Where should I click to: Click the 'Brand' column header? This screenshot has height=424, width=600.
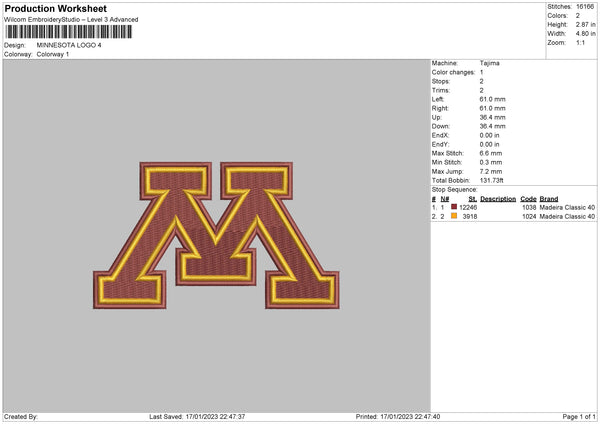coord(549,199)
